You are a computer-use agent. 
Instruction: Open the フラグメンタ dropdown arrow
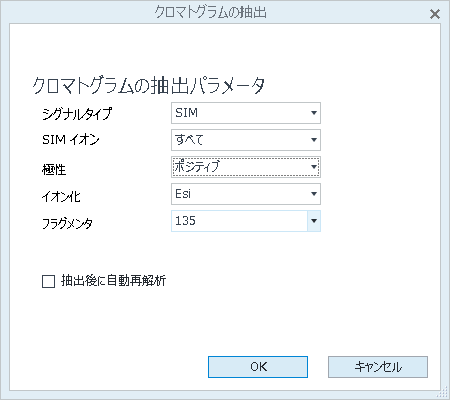pyautogui.click(x=314, y=221)
